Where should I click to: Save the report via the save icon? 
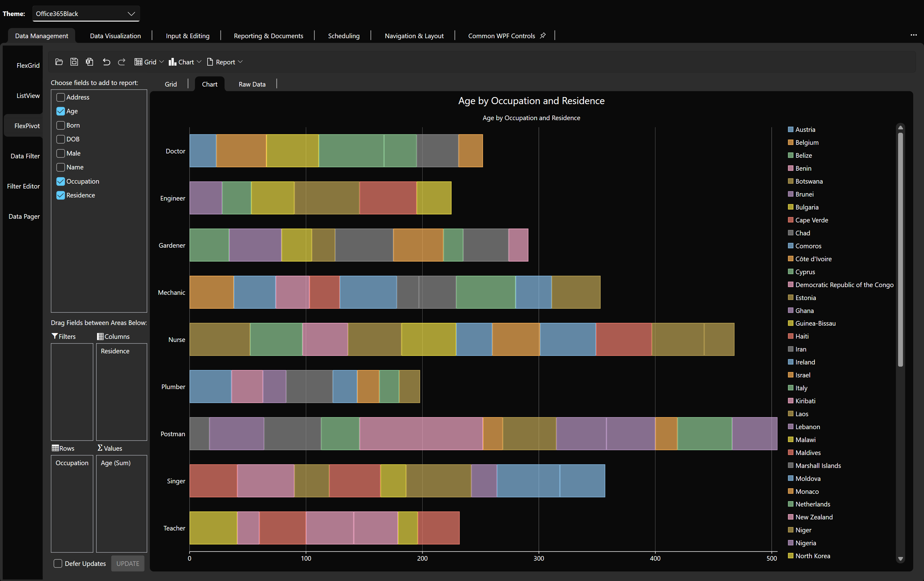click(x=74, y=62)
